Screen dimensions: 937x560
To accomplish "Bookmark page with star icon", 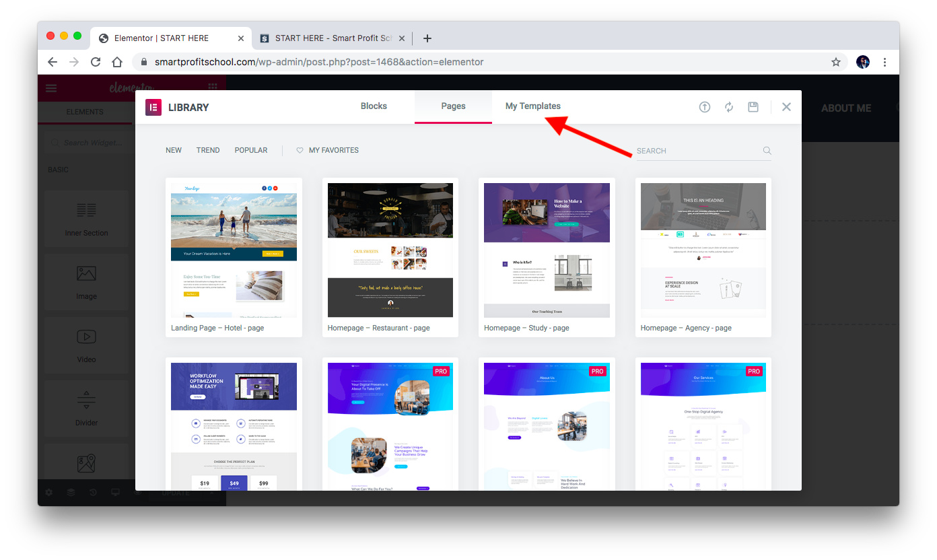I will [836, 62].
